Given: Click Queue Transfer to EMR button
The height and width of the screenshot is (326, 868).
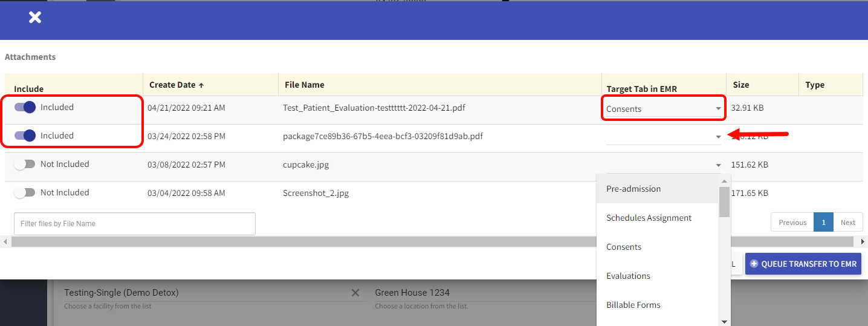Looking at the screenshot, I should pyautogui.click(x=803, y=264).
